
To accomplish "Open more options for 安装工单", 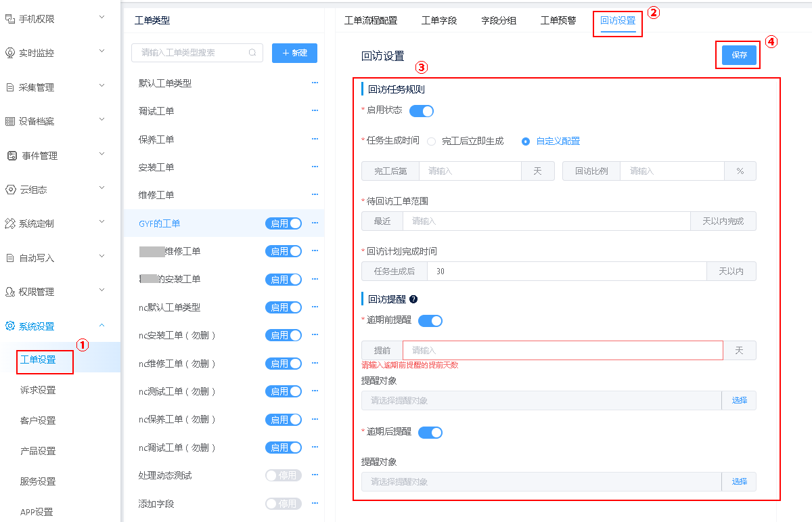I will pos(315,167).
